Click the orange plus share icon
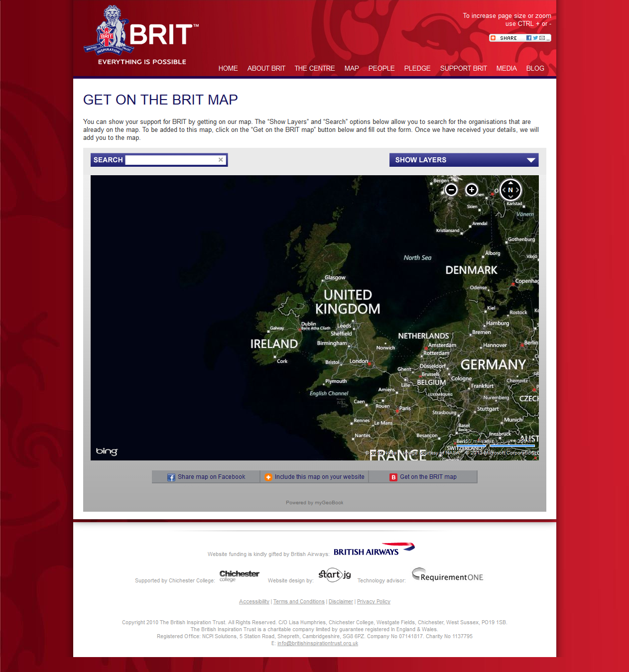This screenshot has width=629, height=672. pyautogui.click(x=493, y=38)
